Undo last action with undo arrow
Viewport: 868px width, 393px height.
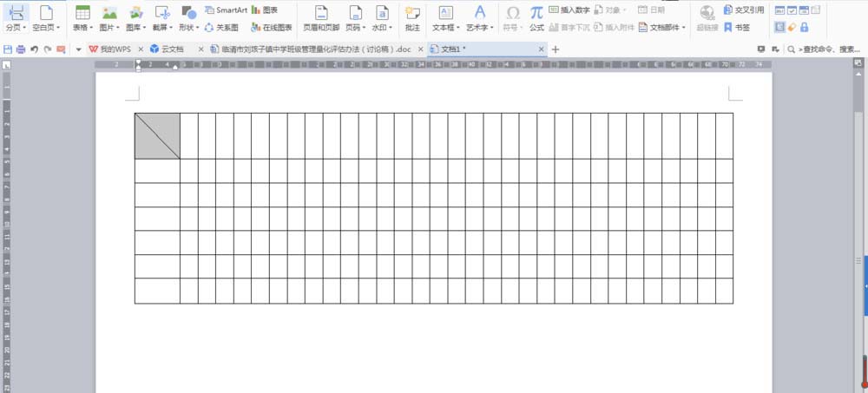tap(35, 49)
